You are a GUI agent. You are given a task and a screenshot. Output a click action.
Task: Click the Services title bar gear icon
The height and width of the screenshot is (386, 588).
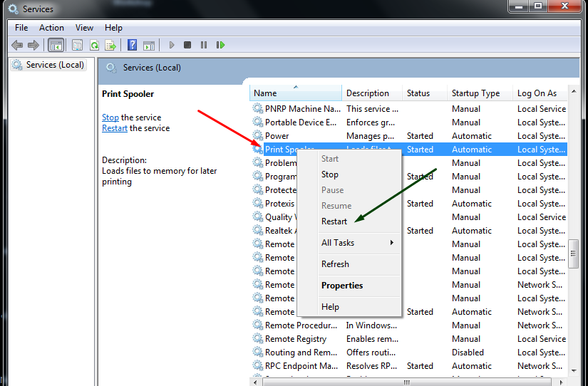pos(13,9)
